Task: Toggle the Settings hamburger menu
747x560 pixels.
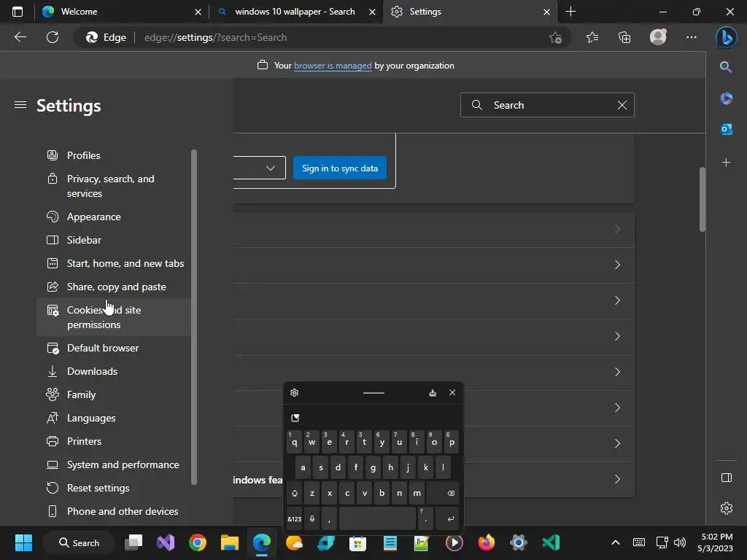Action: (x=20, y=105)
